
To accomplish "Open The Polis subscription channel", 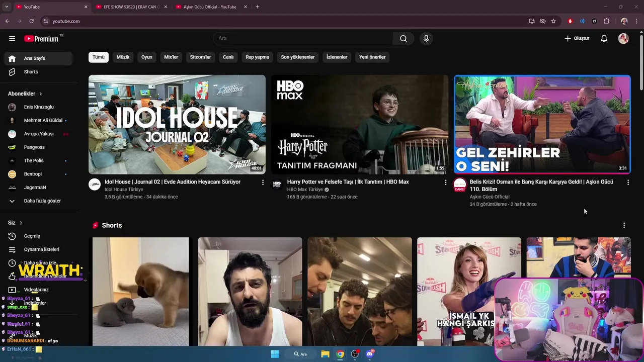I will [x=39, y=161].
